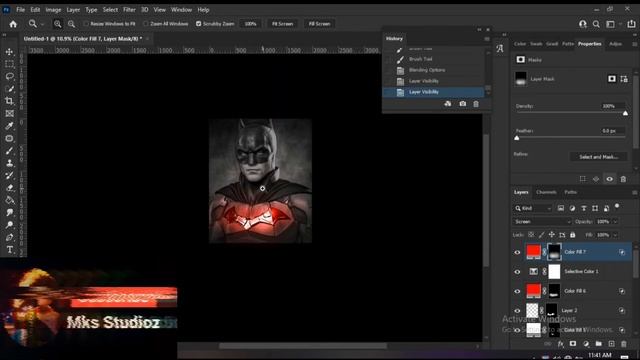Click the Feather slider handle
The image size is (640, 360).
tap(517, 138)
